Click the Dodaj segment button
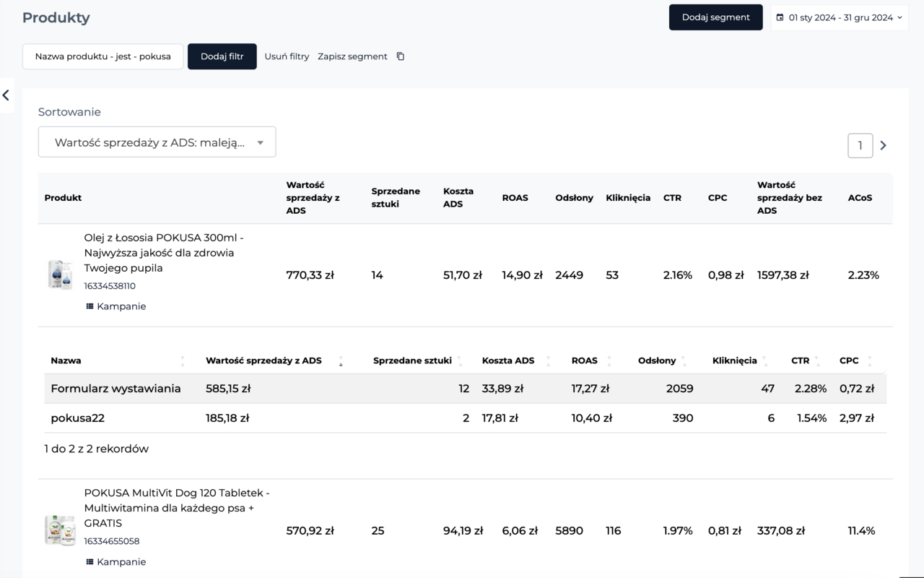Screen dimensions: 924x578 pos(715,17)
